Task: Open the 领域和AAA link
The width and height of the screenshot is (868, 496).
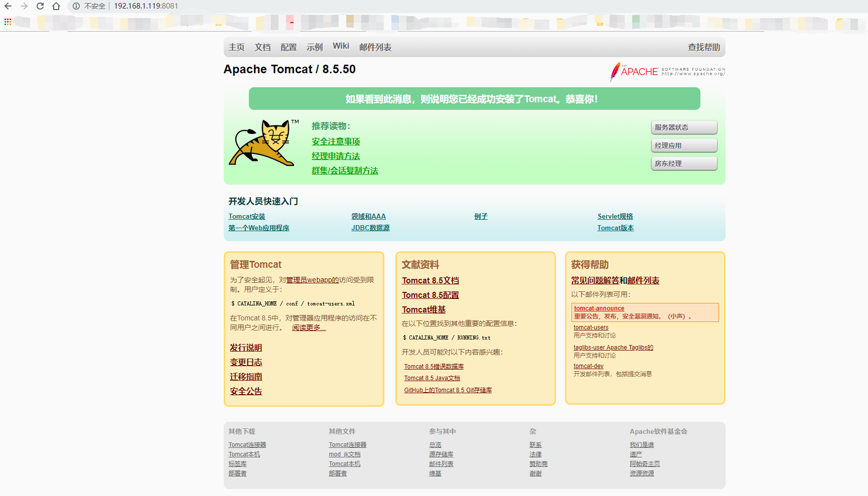Action: (x=368, y=216)
